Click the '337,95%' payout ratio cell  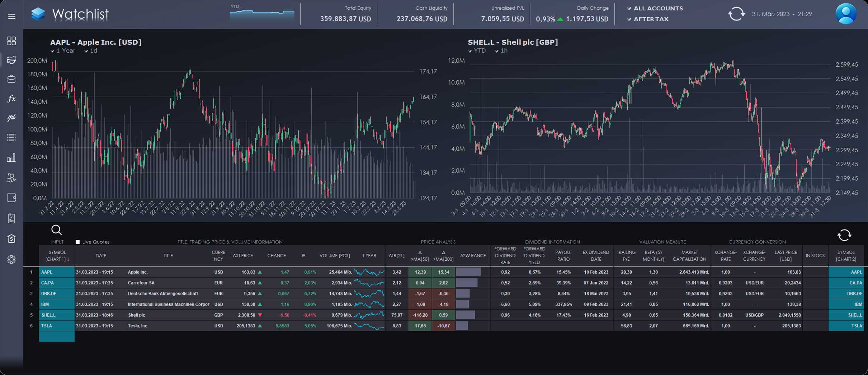point(563,304)
